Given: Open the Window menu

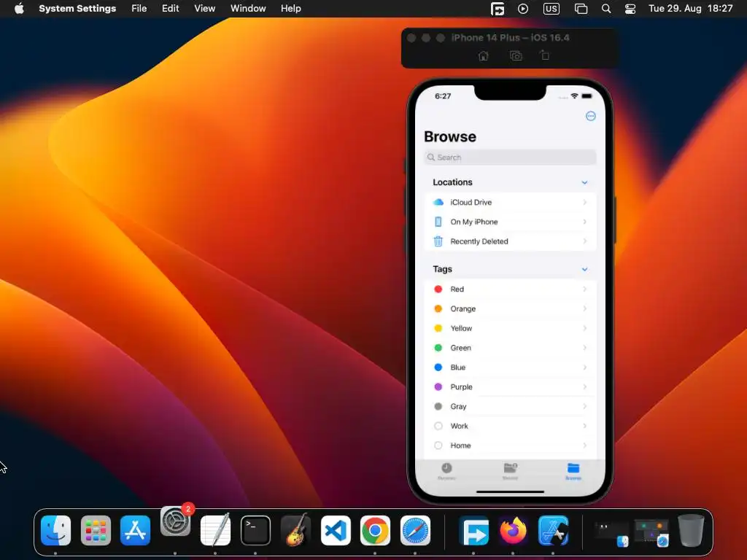Looking at the screenshot, I should click(248, 9).
